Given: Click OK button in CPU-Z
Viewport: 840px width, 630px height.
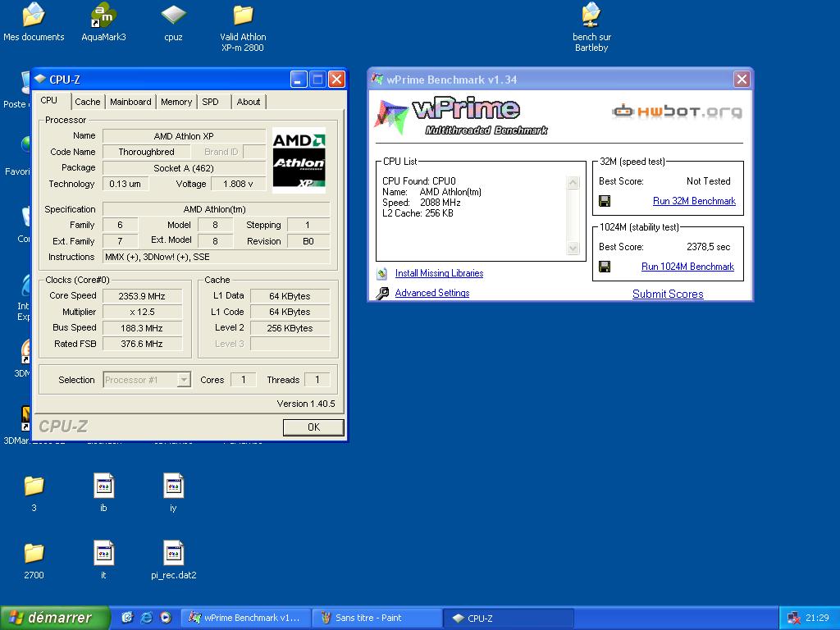Looking at the screenshot, I should coord(313,427).
